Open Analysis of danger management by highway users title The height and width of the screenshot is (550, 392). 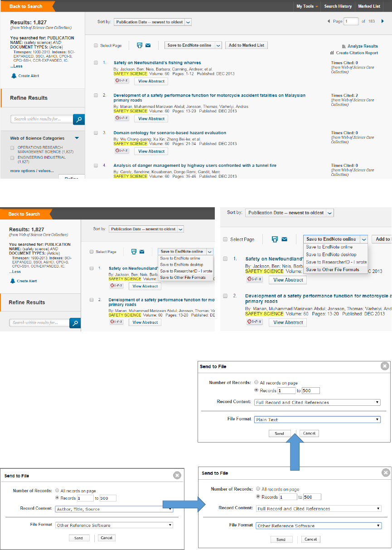coord(195,165)
